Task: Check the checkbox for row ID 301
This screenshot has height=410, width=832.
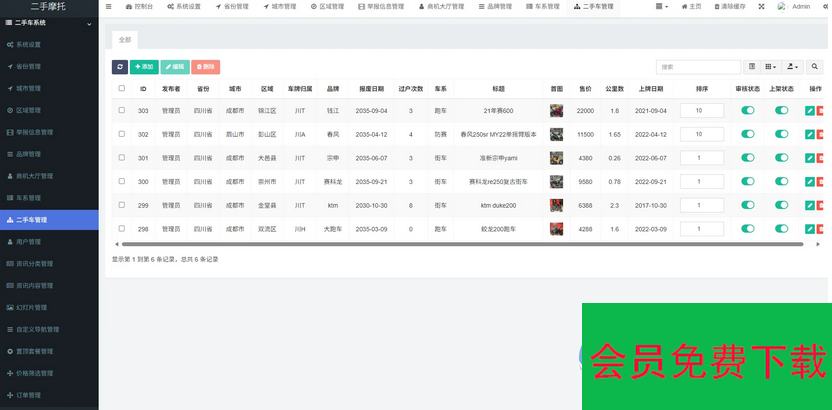Action: click(x=122, y=157)
